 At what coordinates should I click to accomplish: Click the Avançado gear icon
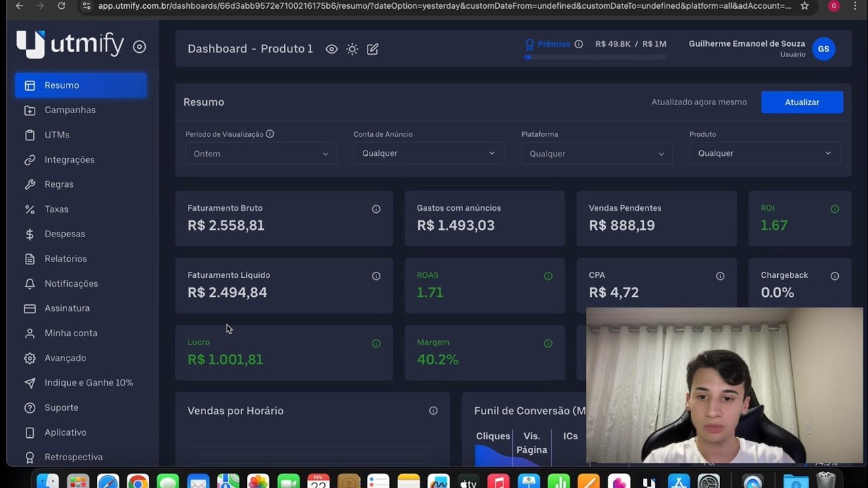click(30, 358)
